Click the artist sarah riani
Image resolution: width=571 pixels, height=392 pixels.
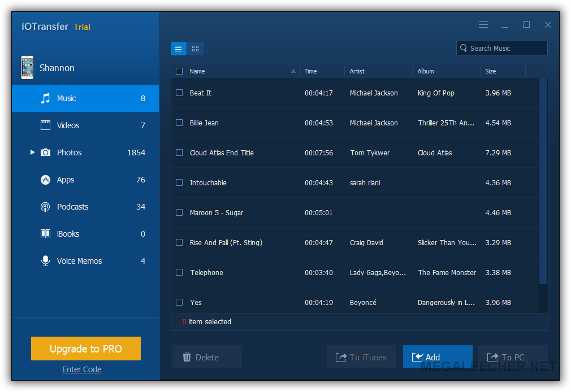coord(365,182)
